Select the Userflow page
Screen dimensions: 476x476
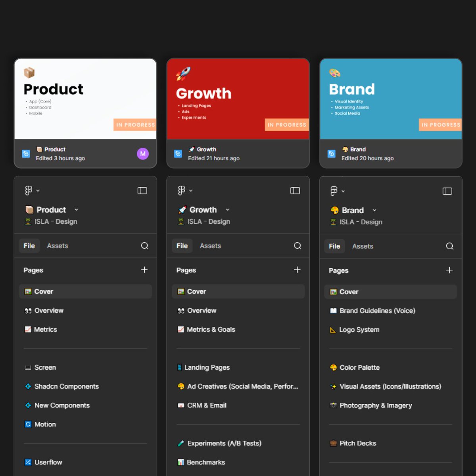[85, 462]
